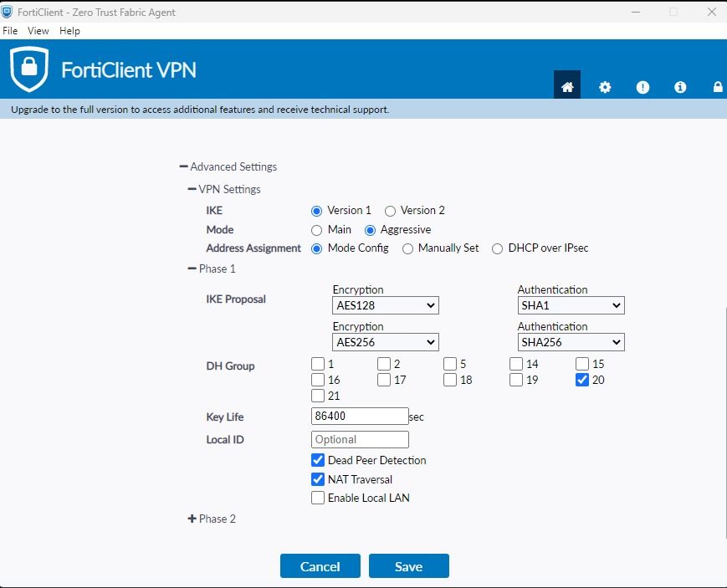Image resolution: width=727 pixels, height=588 pixels.
Task: Check DH Group 21 checkbox
Action: 318,396
